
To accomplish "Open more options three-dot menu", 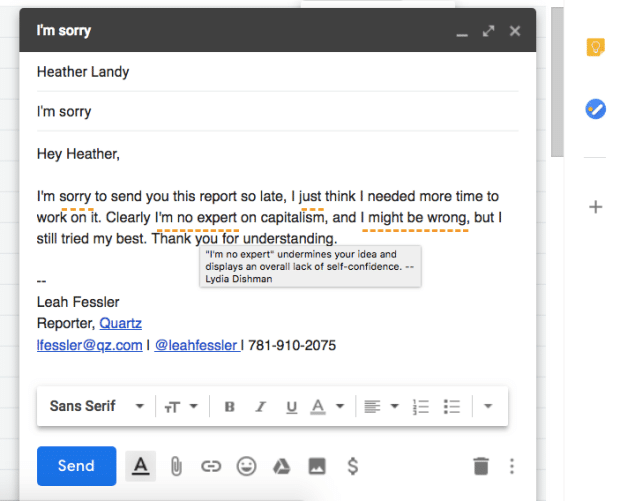I will point(512,466).
